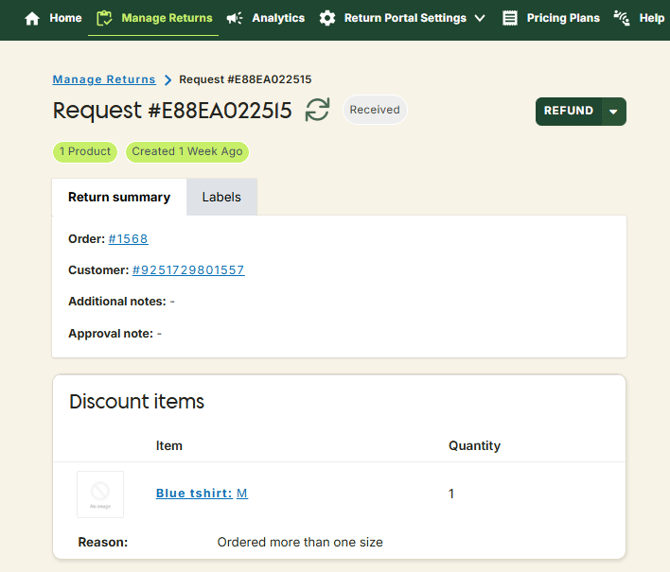Click the Created 1 Week Ago badge
The image size is (670, 572).
click(x=187, y=152)
